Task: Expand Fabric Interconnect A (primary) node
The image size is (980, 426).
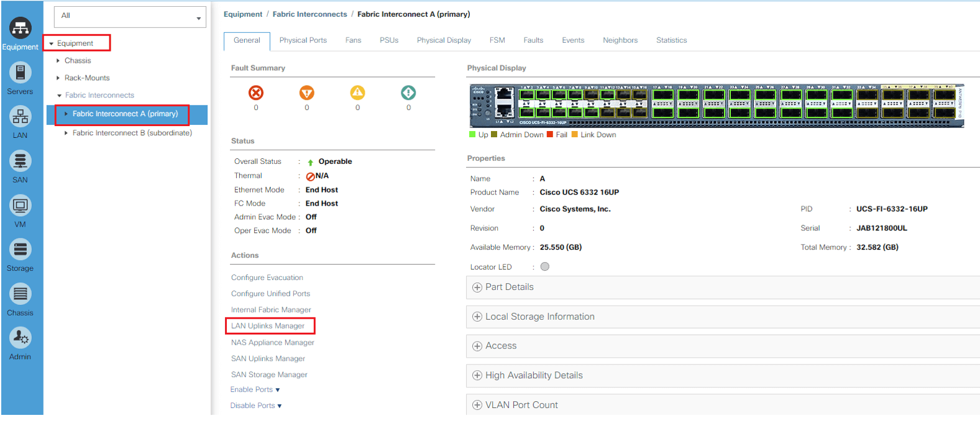Action: [66, 114]
